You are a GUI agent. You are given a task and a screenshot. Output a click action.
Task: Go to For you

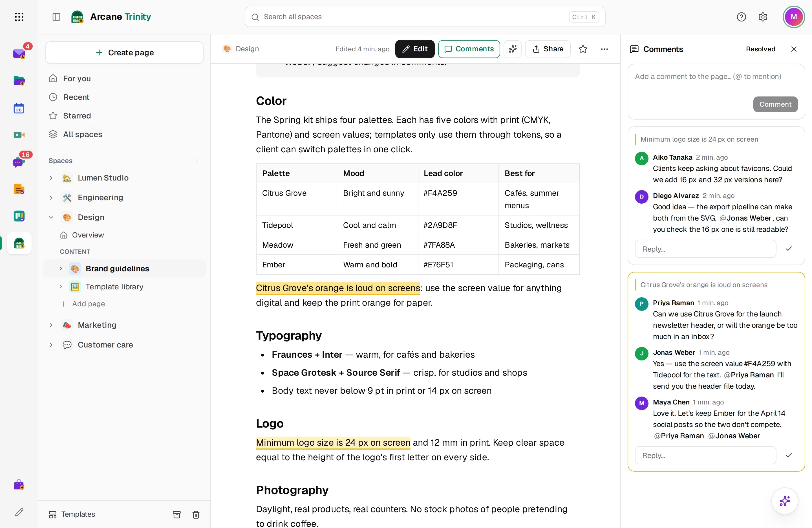(x=125, y=78)
